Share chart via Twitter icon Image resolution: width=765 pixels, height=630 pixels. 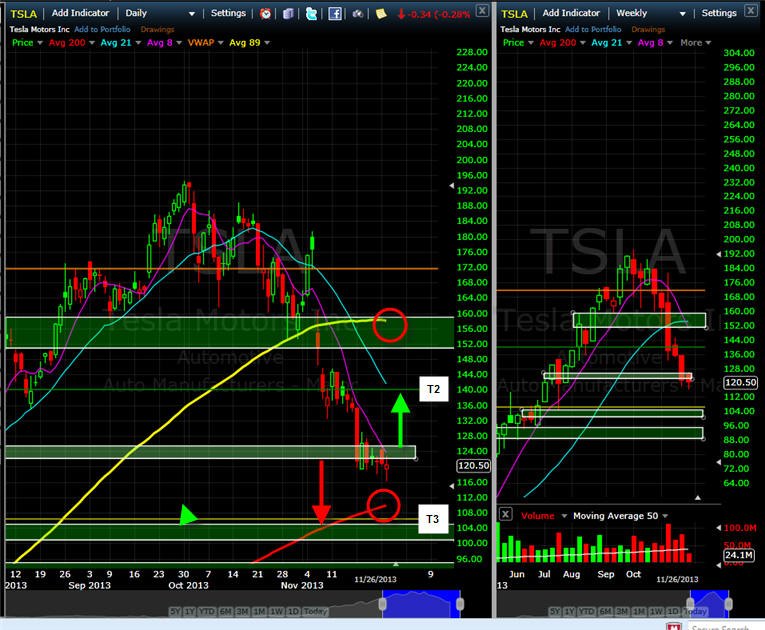tap(311, 13)
